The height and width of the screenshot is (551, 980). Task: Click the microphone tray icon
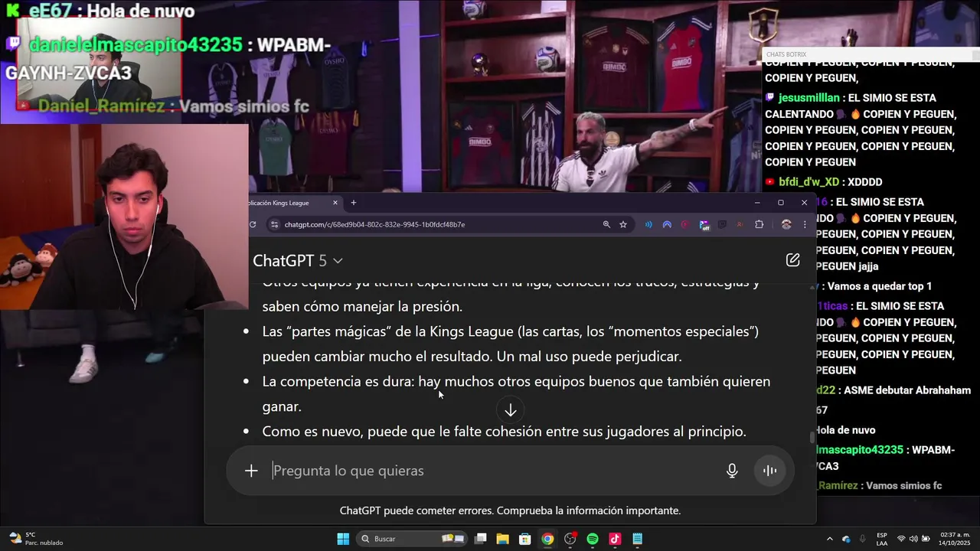[863, 539]
